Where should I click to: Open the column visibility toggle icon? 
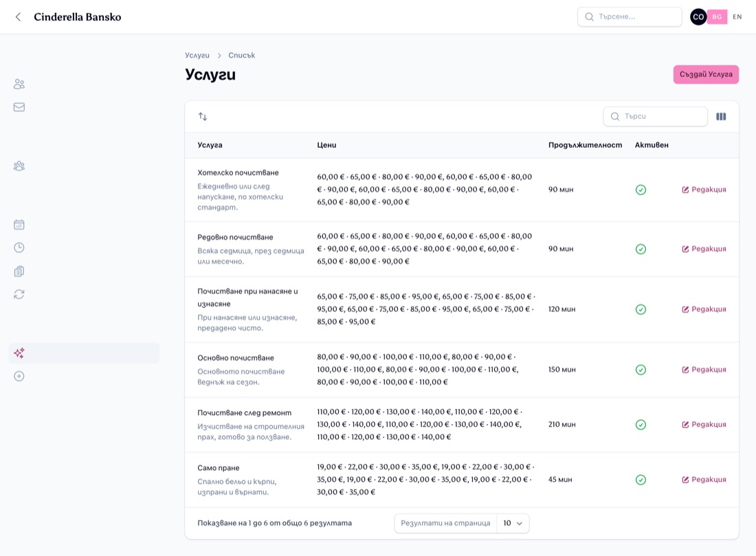pos(721,116)
